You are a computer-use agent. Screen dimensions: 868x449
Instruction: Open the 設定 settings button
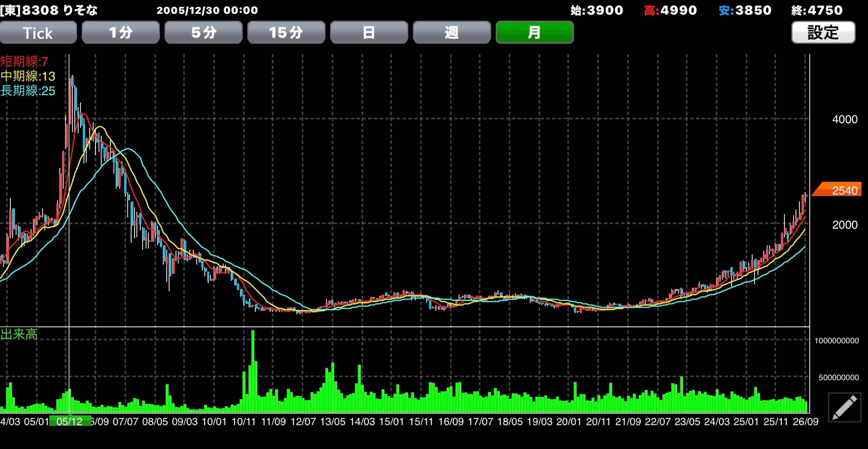pos(823,32)
